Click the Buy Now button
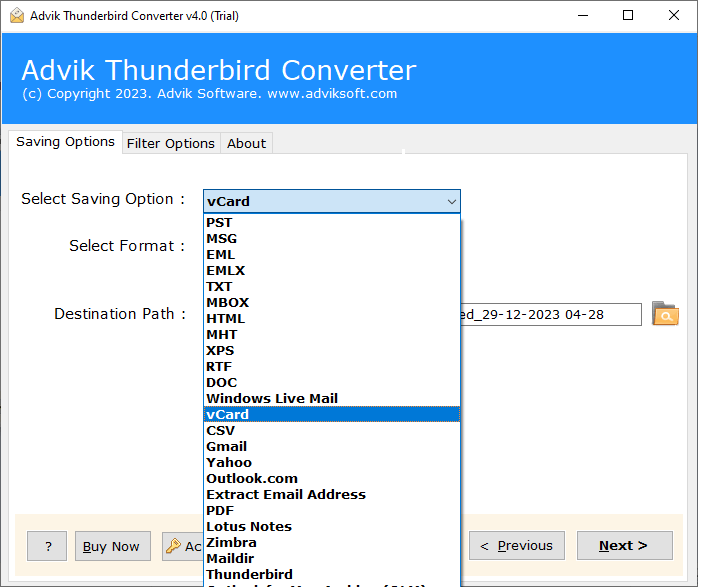The image size is (704, 588). click(113, 546)
